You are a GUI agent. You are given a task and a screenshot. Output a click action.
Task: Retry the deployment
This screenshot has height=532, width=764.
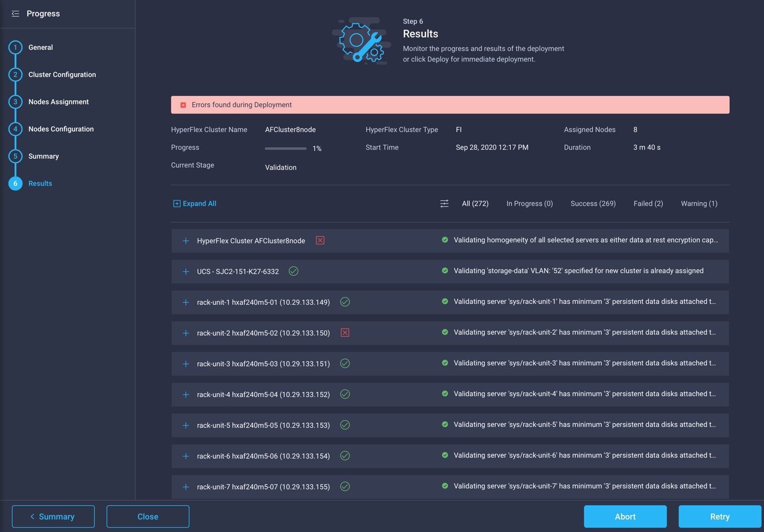pyautogui.click(x=720, y=517)
